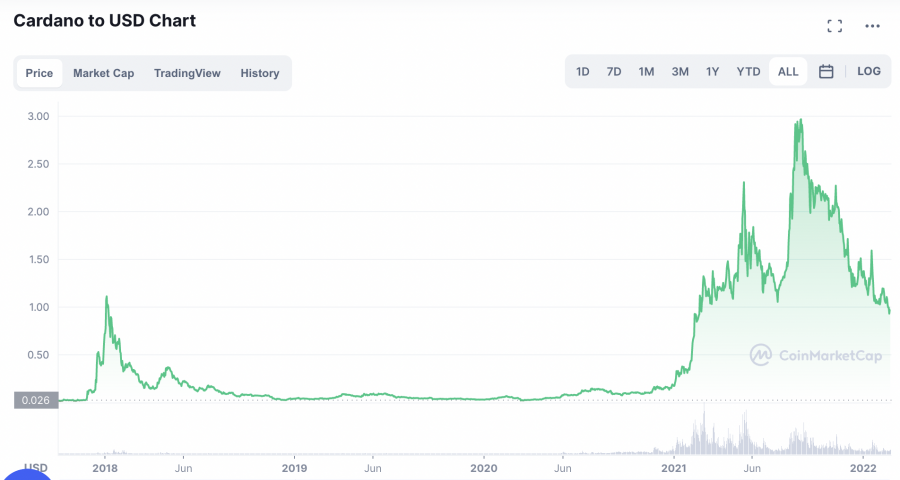The image size is (900, 480).
Task: Click the 2.00 y-axis value
Action: (38, 211)
